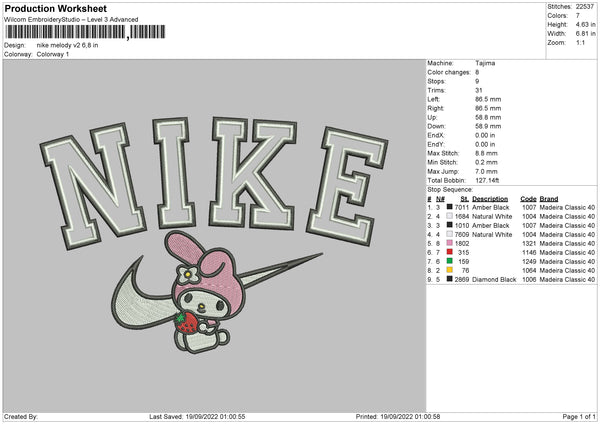
Task: Click the Down value '58.9 mm'
Action: [x=488, y=126]
